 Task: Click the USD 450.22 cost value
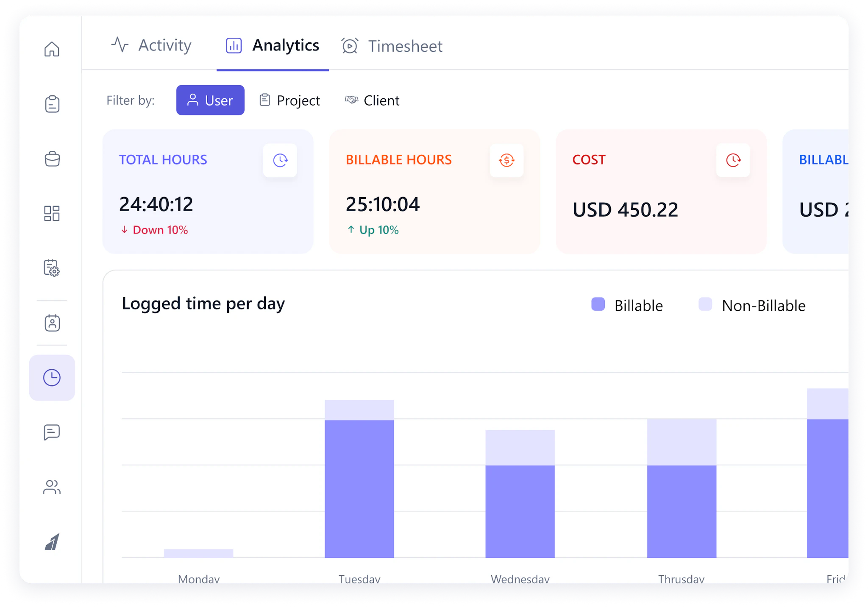point(625,210)
